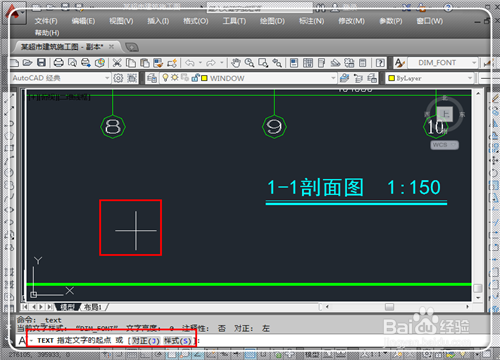The image size is (500, 360).
Task: Click the Paste icon
Action: tap(144, 63)
